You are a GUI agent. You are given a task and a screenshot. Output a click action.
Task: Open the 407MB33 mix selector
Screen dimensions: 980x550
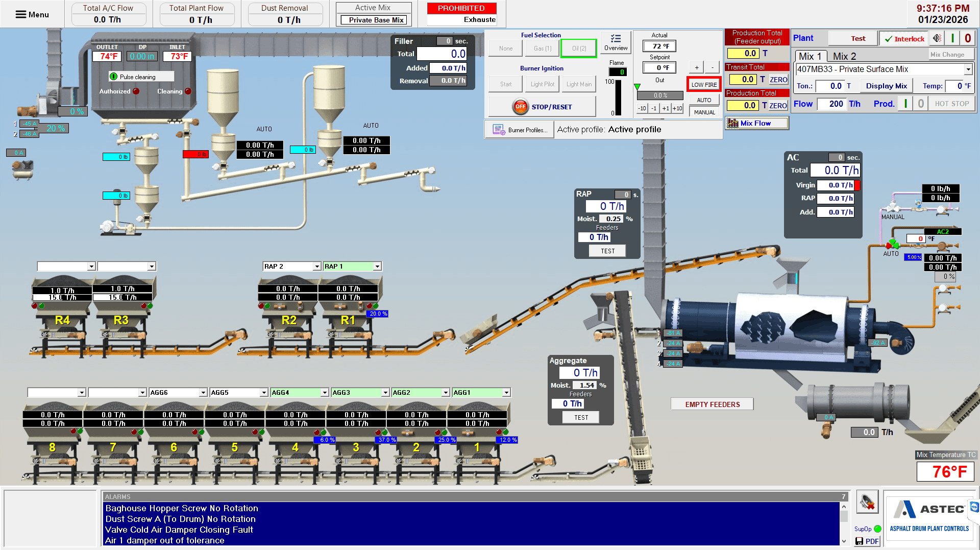[x=969, y=69]
